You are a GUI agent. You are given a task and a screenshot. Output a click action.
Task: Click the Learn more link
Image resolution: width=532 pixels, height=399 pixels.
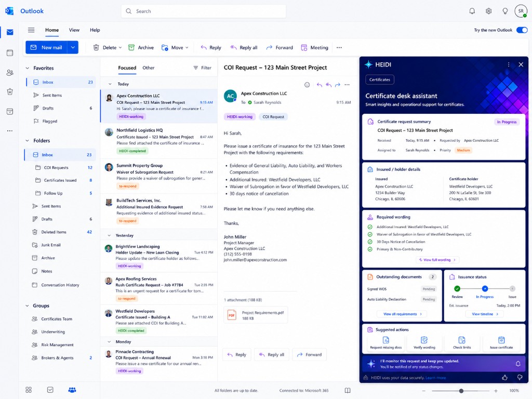[x=436, y=378]
